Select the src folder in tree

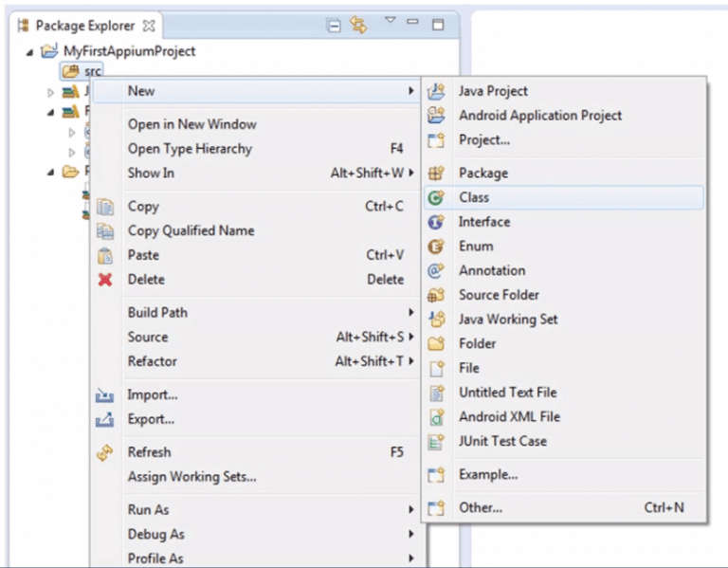(91, 70)
